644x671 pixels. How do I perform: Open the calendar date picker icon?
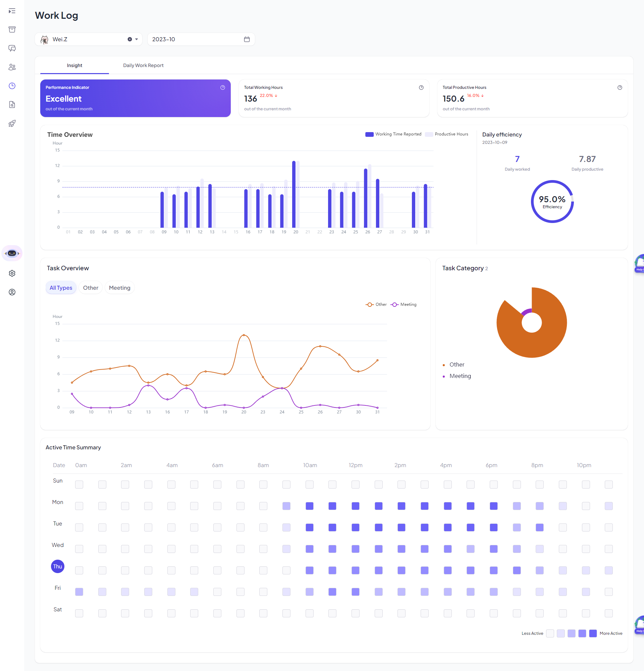[247, 39]
